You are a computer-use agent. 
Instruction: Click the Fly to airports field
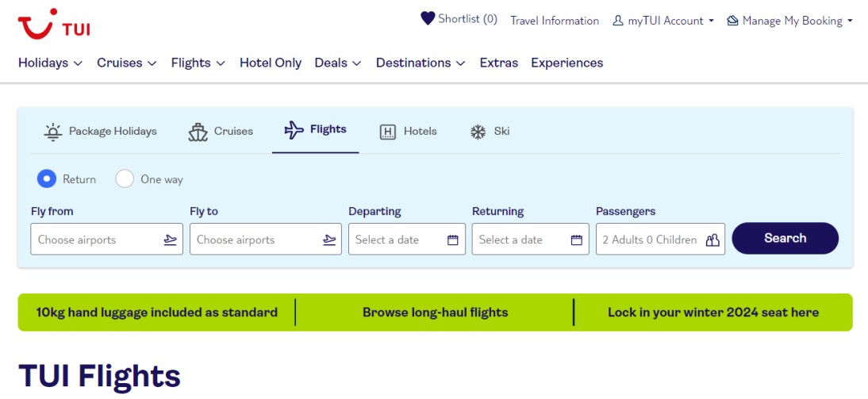(266, 239)
